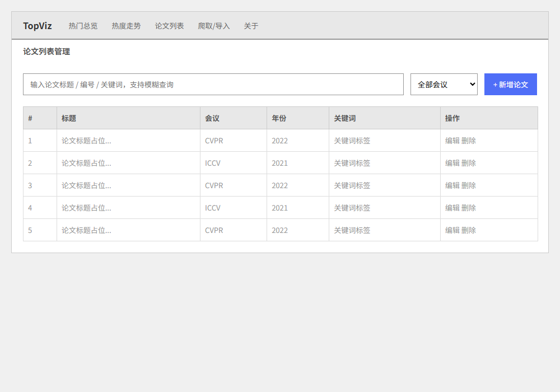Click the 新增论文 button
Image resolution: width=560 pixels, height=392 pixels.
click(x=511, y=84)
